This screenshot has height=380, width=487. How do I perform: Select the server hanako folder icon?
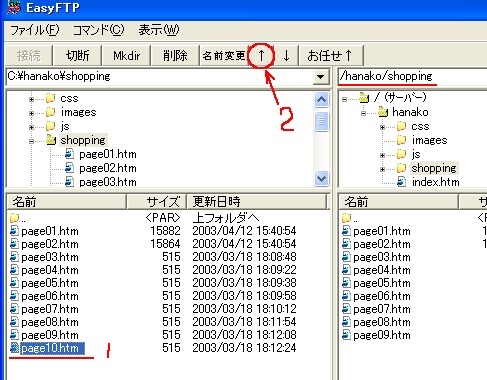tap(383, 112)
